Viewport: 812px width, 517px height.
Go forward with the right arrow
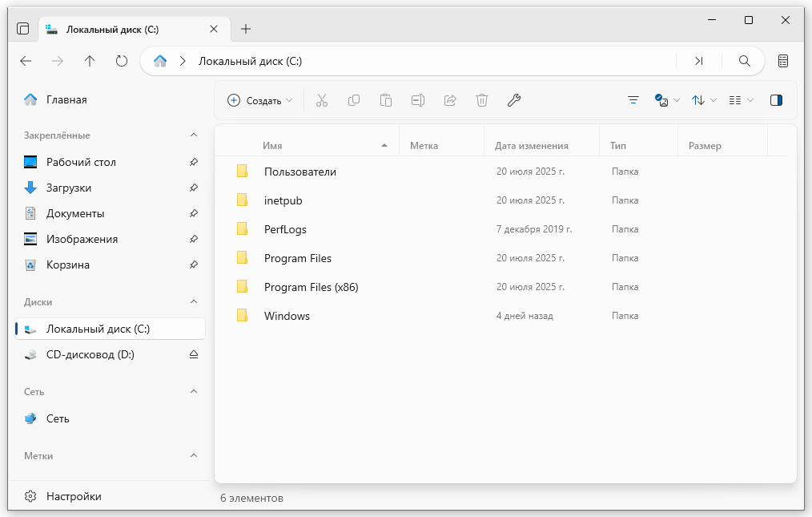click(x=58, y=61)
